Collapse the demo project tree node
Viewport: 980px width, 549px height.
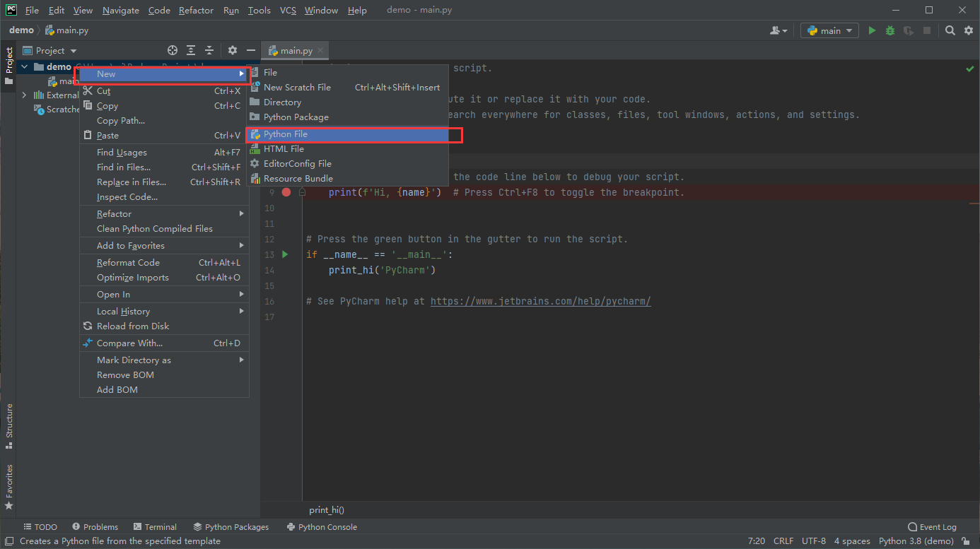point(25,67)
